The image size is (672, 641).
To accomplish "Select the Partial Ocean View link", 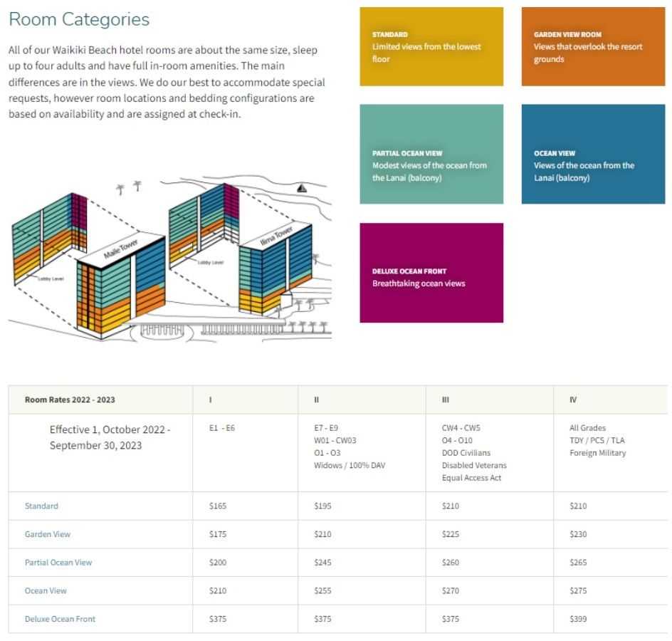I will [x=58, y=562].
